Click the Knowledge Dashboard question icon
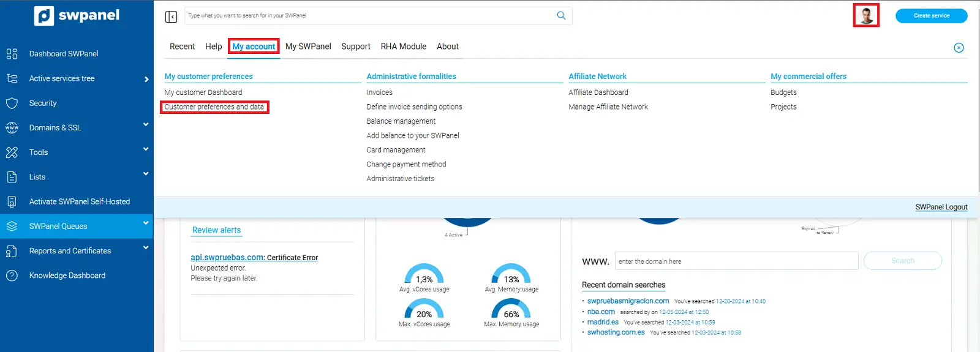 12,275
